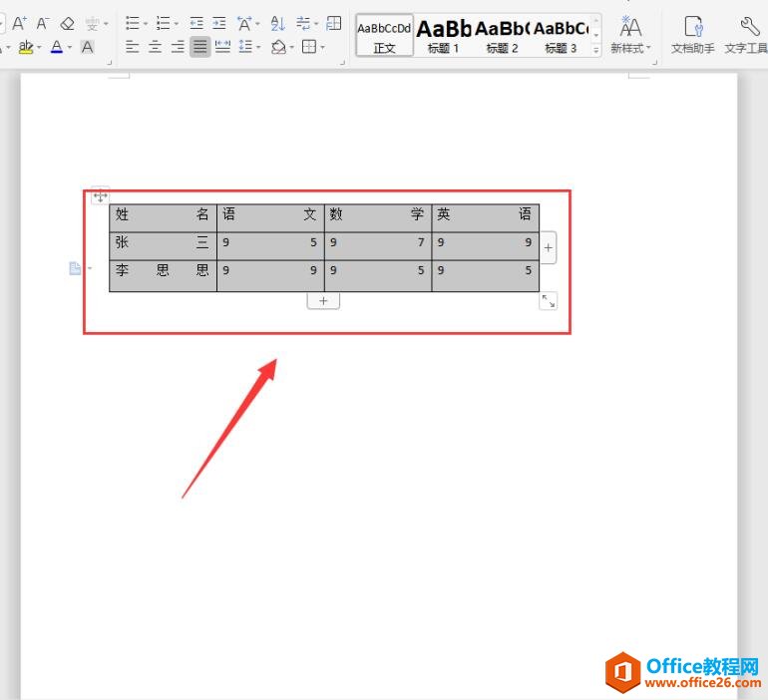Open font color dropdown arrow
The height and width of the screenshot is (700, 768).
coord(70,48)
